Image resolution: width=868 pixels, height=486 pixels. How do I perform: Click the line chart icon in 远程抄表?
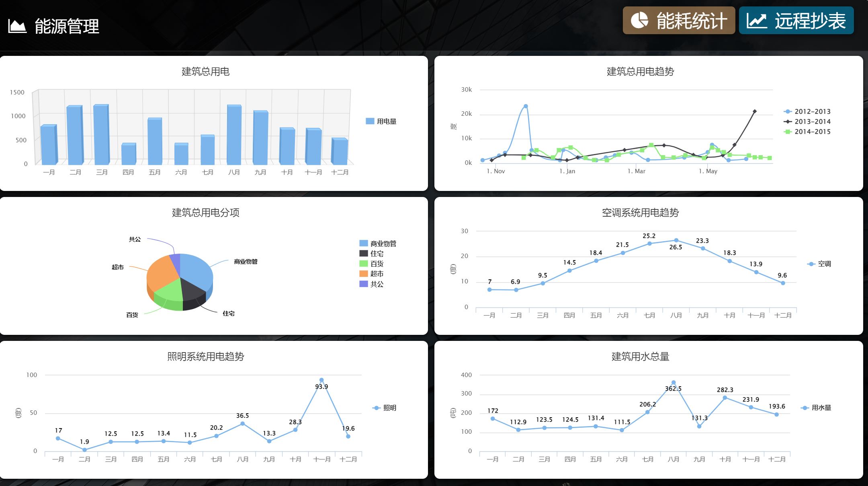tap(757, 21)
